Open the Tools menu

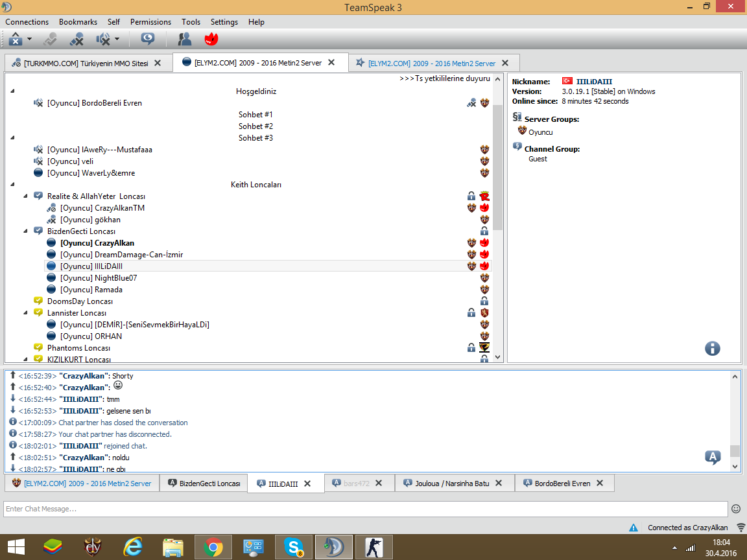click(x=191, y=22)
